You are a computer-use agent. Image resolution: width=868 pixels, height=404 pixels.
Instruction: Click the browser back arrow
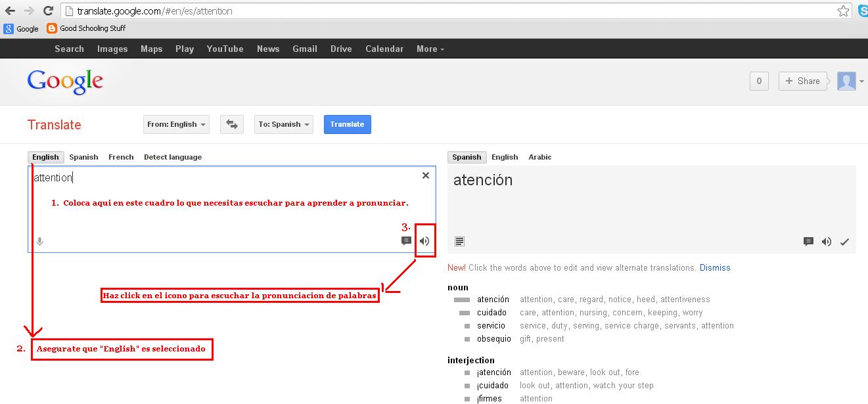pyautogui.click(x=10, y=11)
